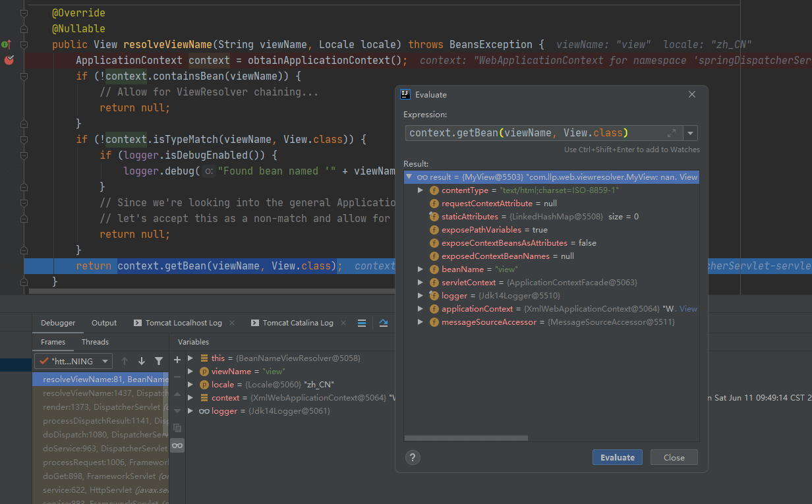Click the show execution point icon

pyautogui.click(x=384, y=323)
